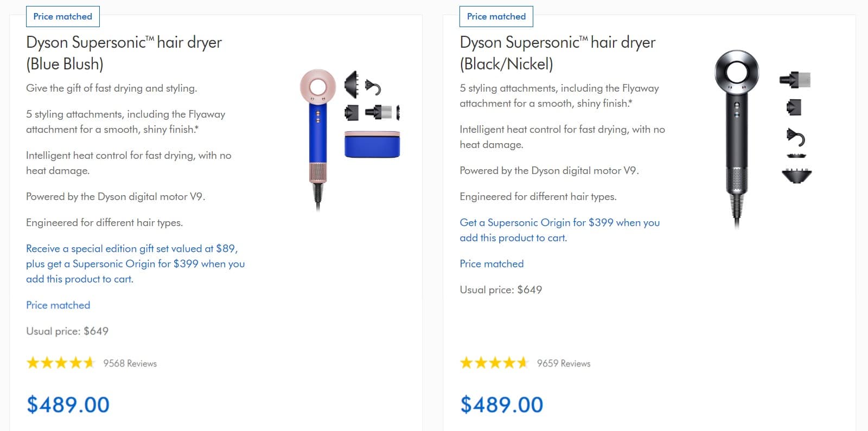This screenshot has height=431, width=868.
Task: Click the styling concentrator icon on Black/Nickel
Action: click(x=794, y=107)
